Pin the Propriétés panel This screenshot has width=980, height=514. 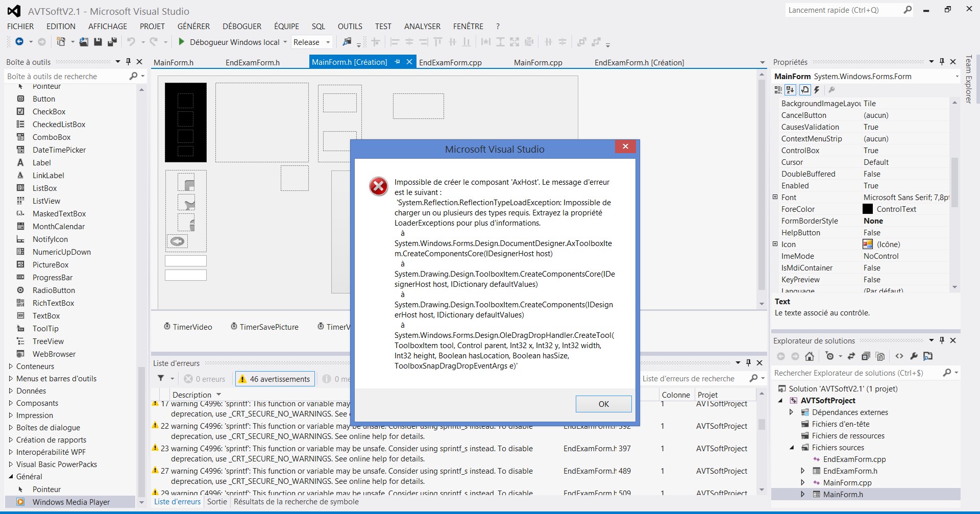pyautogui.click(x=942, y=62)
